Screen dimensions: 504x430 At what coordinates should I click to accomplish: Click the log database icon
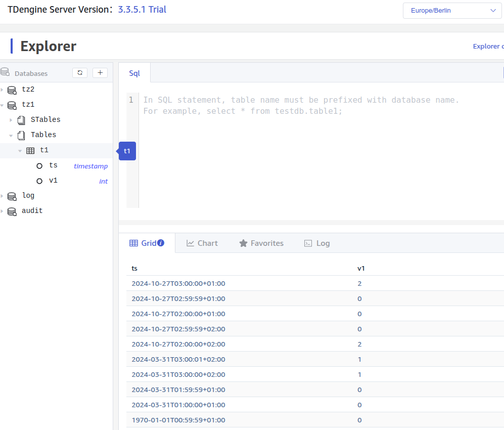point(12,196)
